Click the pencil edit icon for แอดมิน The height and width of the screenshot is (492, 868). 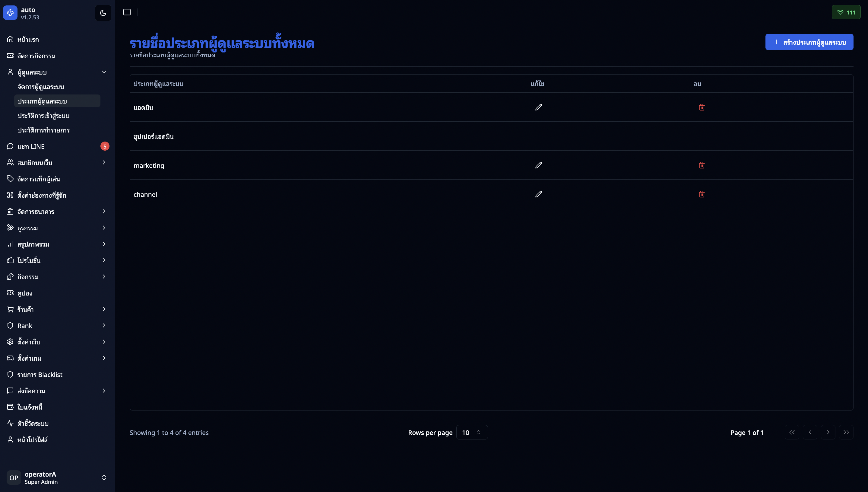tap(538, 107)
